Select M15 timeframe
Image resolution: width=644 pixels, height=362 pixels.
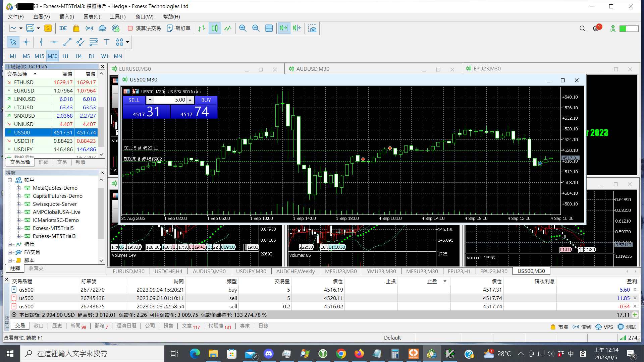(39, 56)
